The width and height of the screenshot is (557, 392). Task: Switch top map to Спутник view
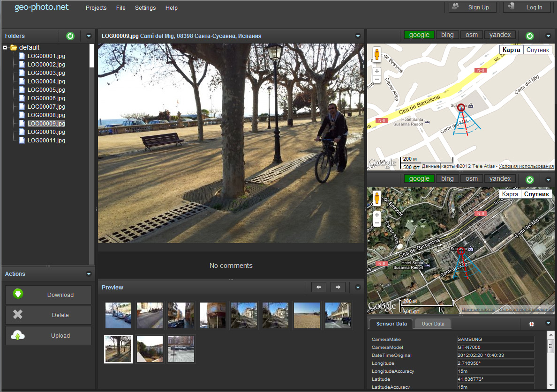(x=538, y=50)
